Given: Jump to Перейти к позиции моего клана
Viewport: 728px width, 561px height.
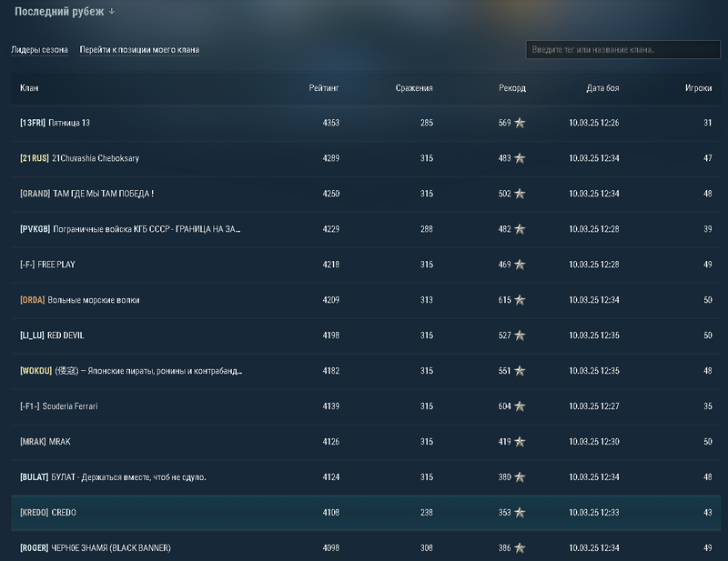Looking at the screenshot, I should 139,50.
